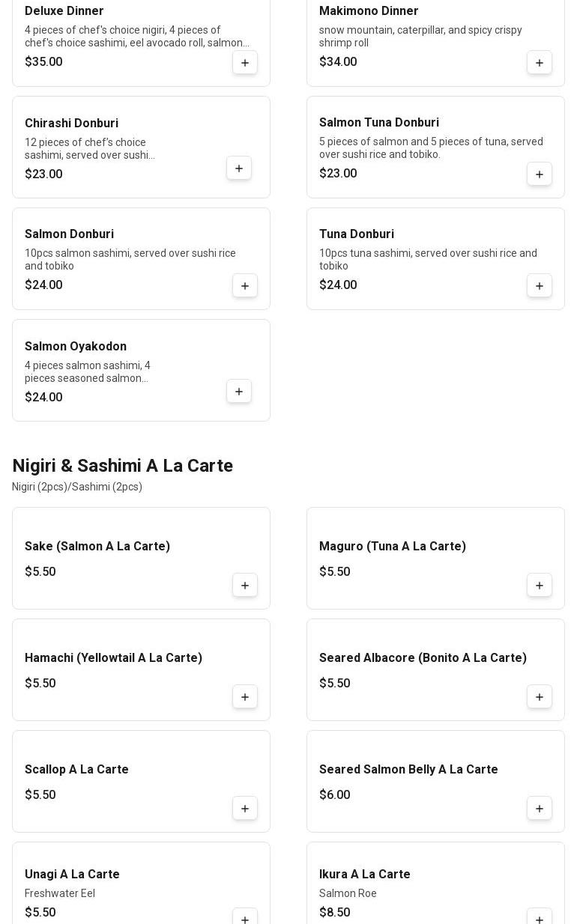The height and width of the screenshot is (924, 577).
Task: Add Sake Salmon A La Carte
Action: tap(245, 586)
